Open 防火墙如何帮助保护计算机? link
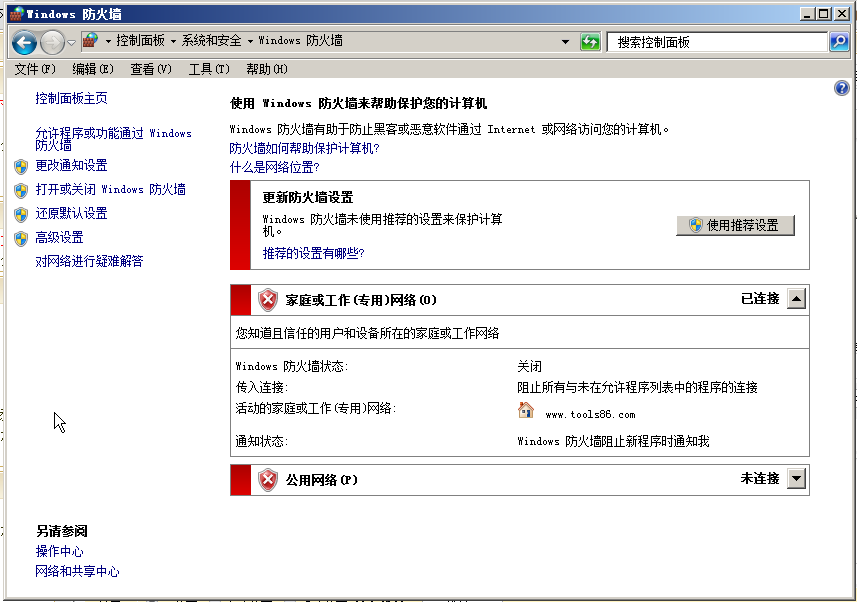This screenshot has width=857, height=602. click(x=304, y=148)
